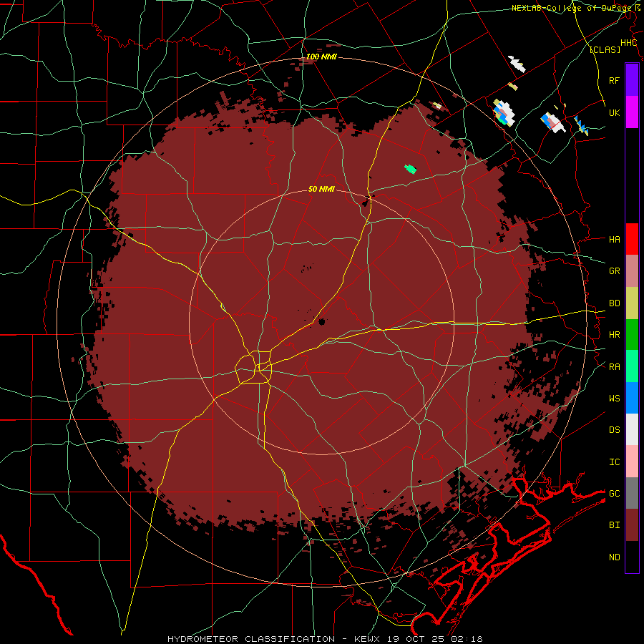Click the RA legend label
The width and height of the screenshot is (644, 644).
[x=615, y=367]
